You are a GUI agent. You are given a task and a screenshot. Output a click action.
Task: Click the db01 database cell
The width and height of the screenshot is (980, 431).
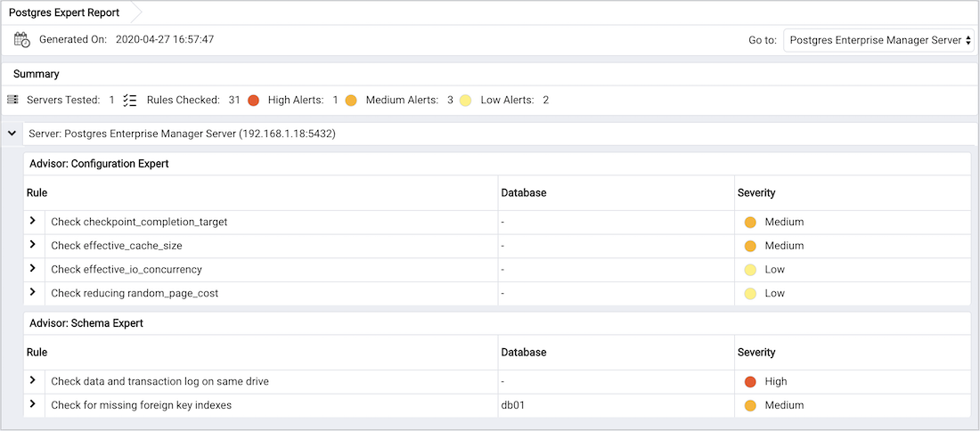(x=512, y=405)
